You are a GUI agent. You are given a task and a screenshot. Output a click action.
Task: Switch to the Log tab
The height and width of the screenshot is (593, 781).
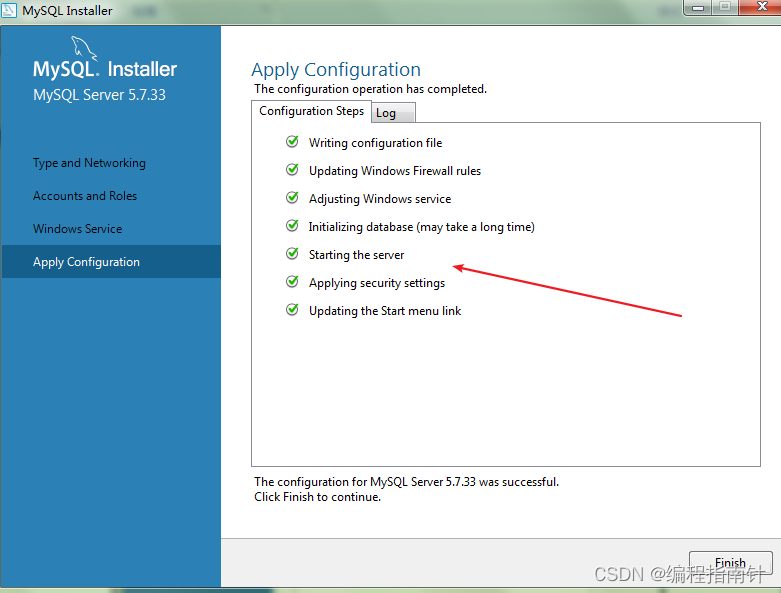tap(393, 113)
